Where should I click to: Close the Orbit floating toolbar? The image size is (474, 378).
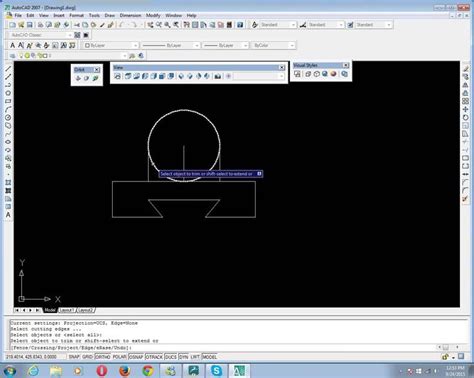click(x=97, y=70)
